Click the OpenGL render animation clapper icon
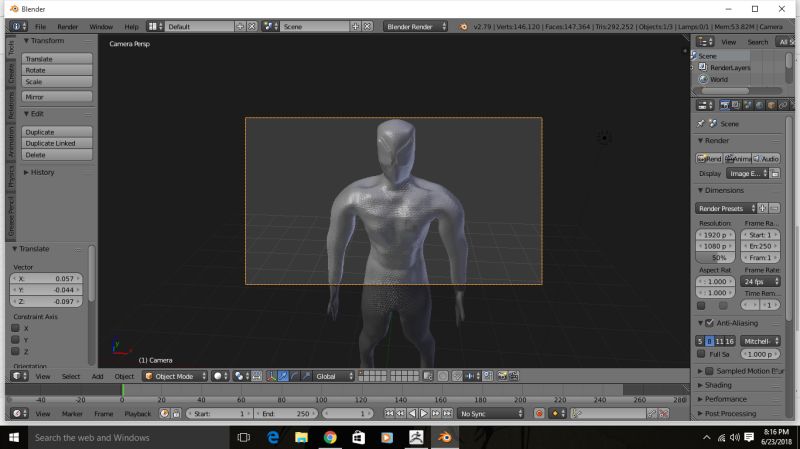The width and height of the screenshot is (800, 449). (x=514, y=376)
